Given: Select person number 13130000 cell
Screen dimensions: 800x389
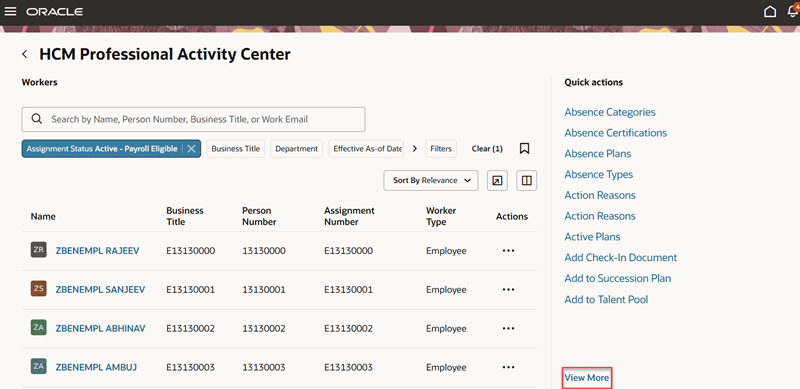Looking at the screenshot, I should coord(264,251).
